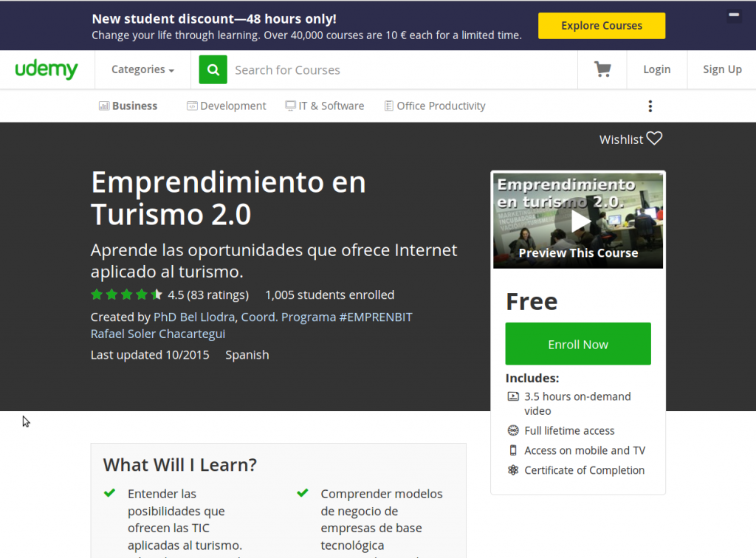Open Rafael Soler Chacartegui profile link
The height and width of the screenshot is (558, 756).
click(x=158, y=334)
